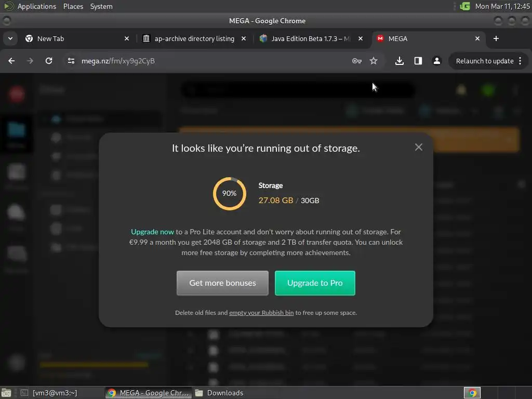Open the saved passwords key icon
Viewport: 532px width, 399px height.
[x=356, y=61]
